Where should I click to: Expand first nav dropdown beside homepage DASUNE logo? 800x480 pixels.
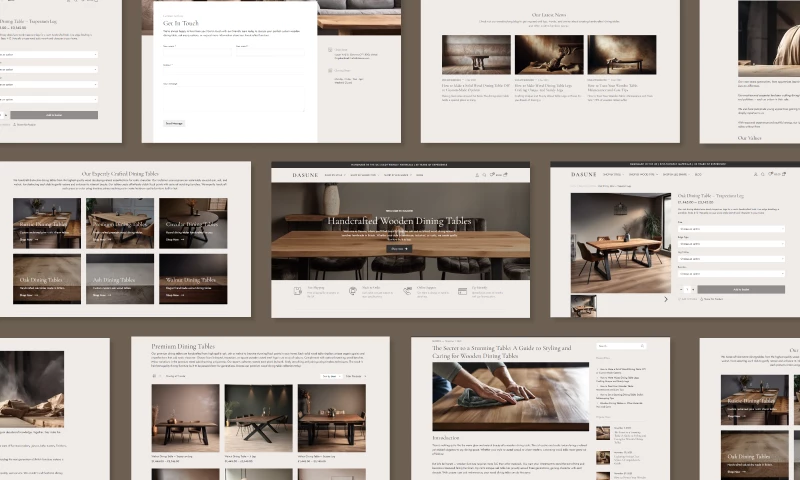pos(335,175)
